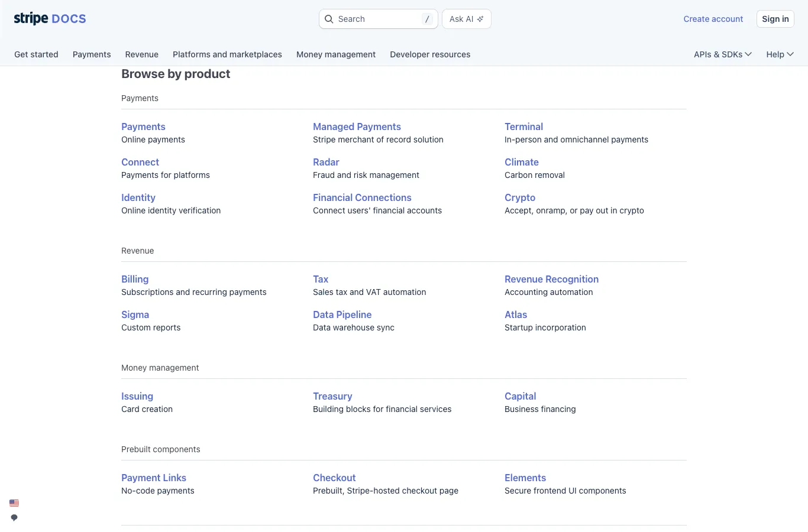Open the Radar product link

(326, 162)
